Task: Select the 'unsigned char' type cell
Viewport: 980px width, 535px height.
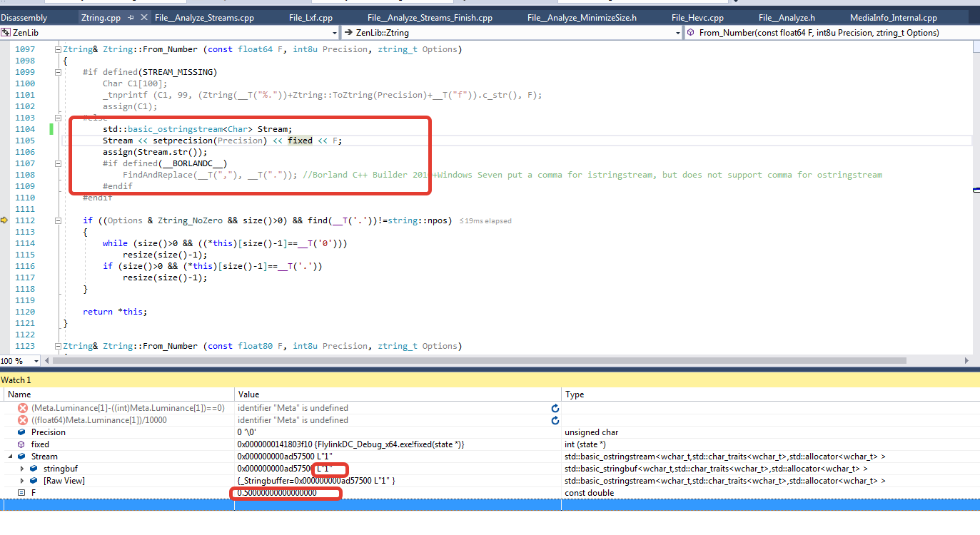Action: (592, 432)
